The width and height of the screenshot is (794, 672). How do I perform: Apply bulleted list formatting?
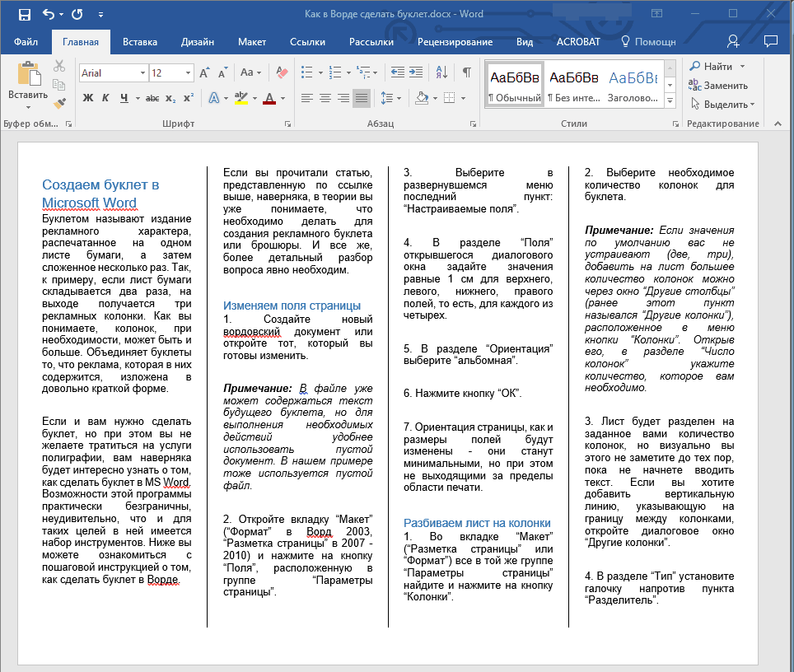tap(307, 72)
